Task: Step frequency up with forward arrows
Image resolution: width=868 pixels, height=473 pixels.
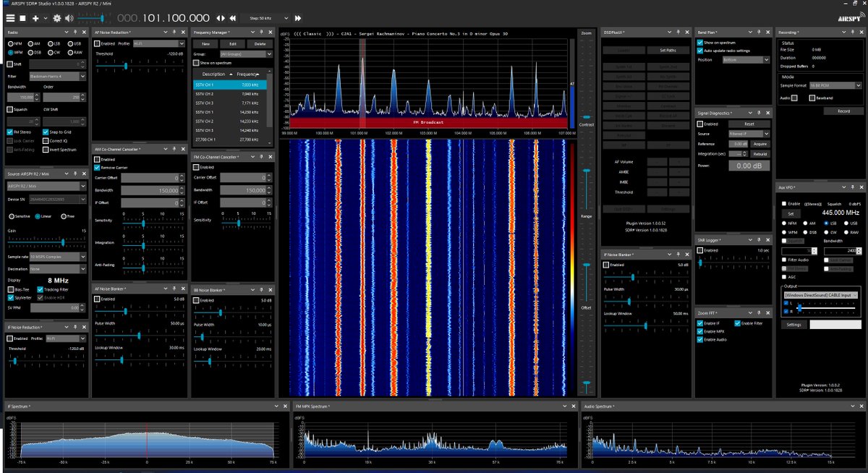Action: tap(299, 17)
